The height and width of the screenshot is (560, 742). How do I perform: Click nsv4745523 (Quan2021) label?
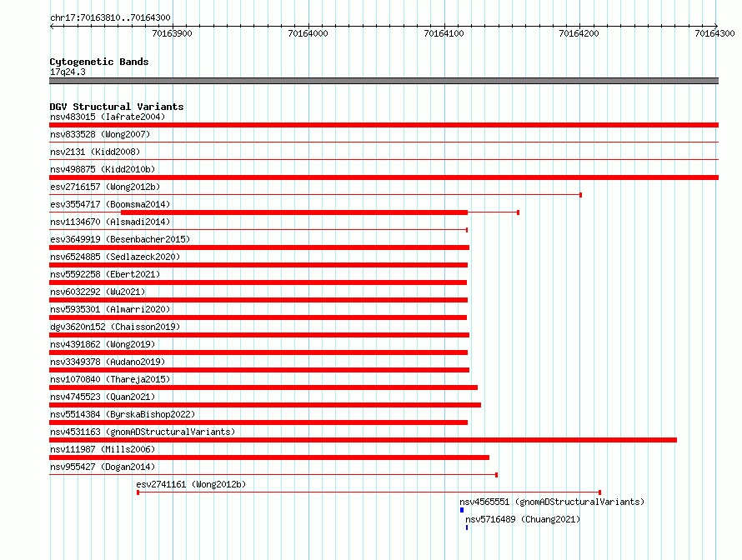click(103, 397)
